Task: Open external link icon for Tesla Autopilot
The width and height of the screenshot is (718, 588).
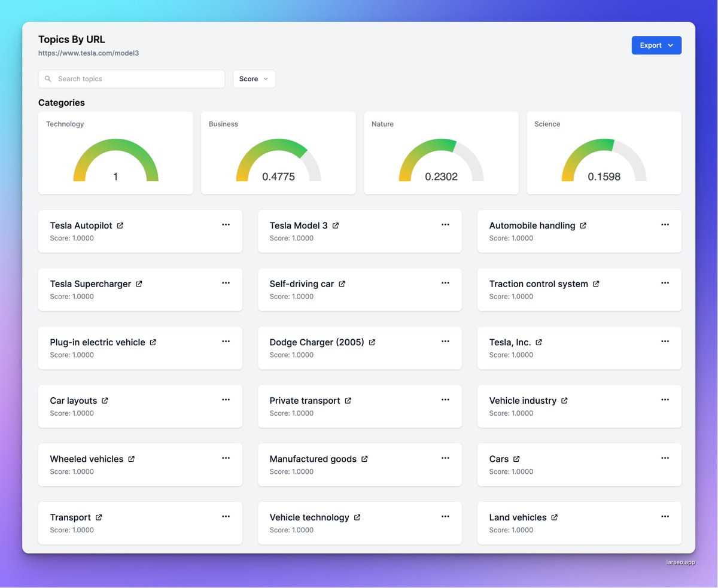Action: pos(120,226)
